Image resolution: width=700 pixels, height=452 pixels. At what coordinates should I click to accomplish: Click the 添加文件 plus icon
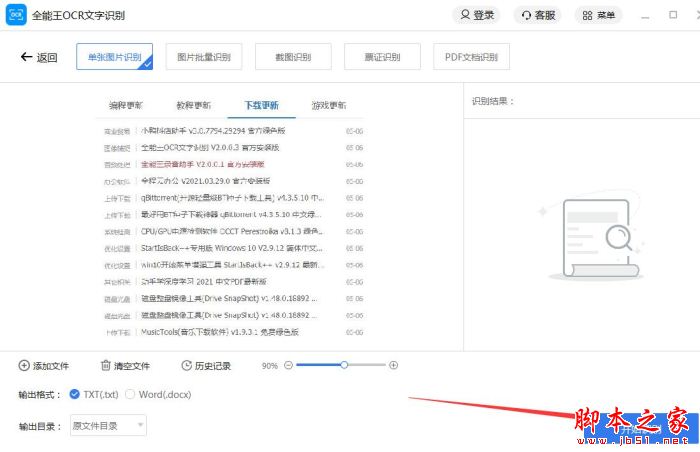[25, 366]
